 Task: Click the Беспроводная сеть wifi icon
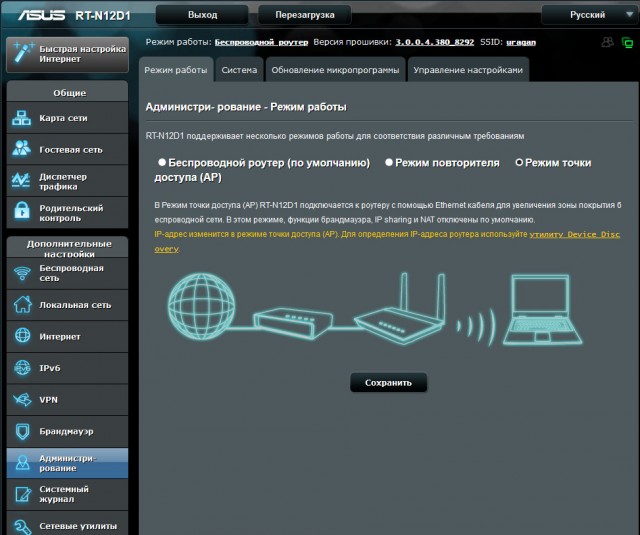(x=22, y=273)
